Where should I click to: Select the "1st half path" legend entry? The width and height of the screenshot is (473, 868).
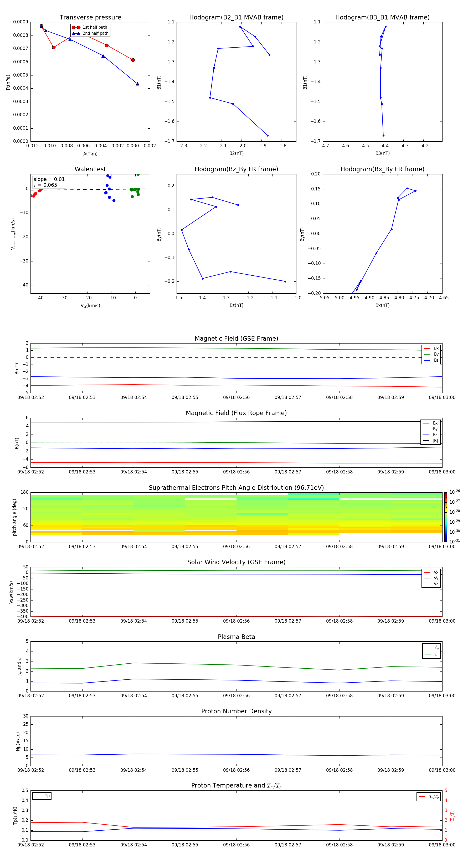[x=90, y=27]
